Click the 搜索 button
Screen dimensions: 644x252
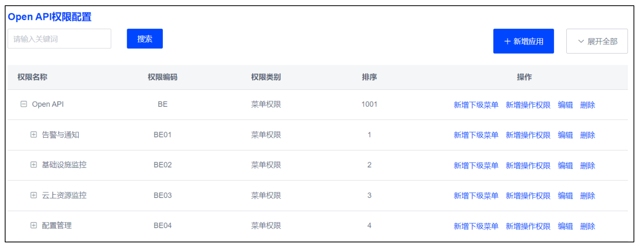point(145,39)
